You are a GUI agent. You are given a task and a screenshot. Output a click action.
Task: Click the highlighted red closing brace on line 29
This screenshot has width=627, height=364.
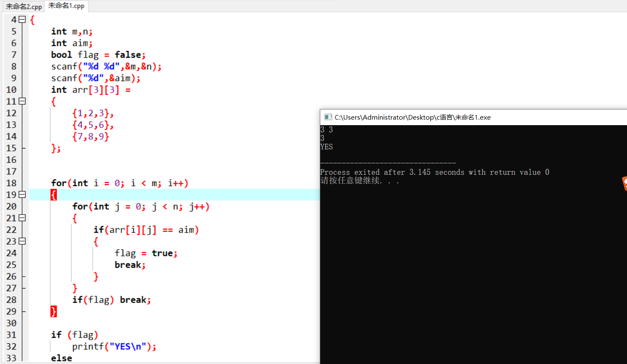[53, 311]
